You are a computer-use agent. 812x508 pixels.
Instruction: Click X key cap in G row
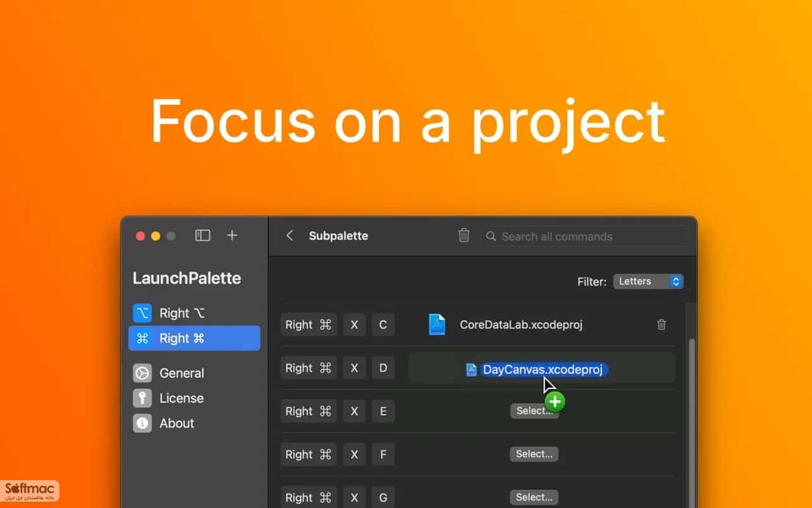[354, 497]
